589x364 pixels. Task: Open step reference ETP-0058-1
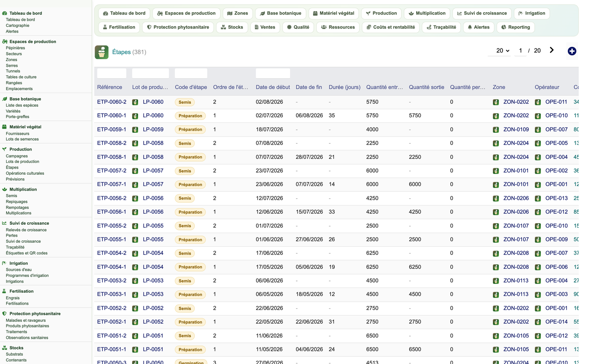[112, 157]
